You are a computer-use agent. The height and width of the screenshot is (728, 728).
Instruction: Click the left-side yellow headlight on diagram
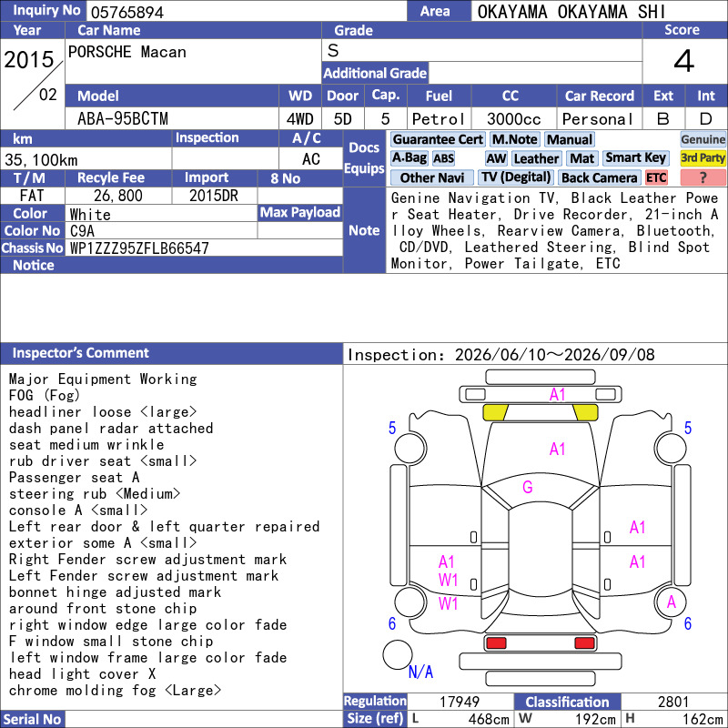pos(495,413)
